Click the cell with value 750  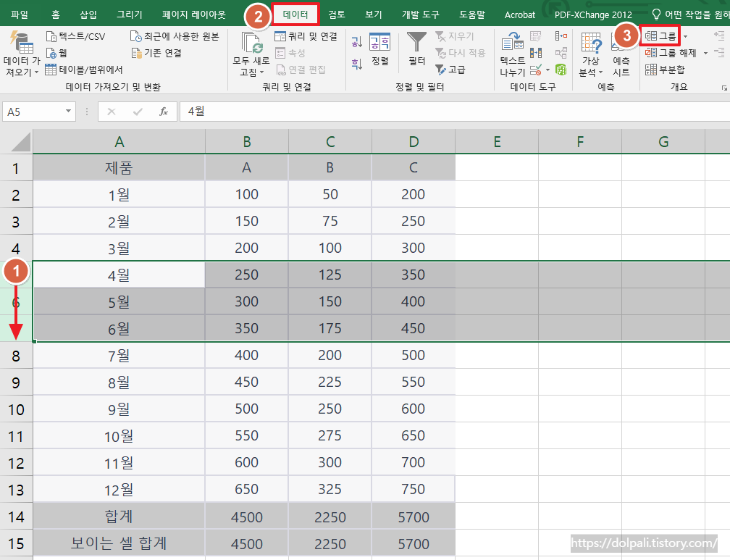tap(414, 490)
